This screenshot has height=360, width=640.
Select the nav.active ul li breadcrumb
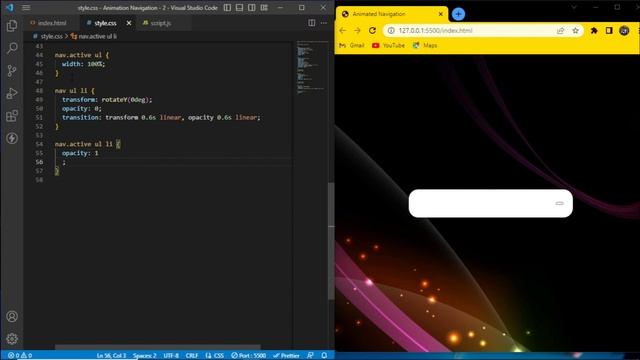tap(94, 36)
